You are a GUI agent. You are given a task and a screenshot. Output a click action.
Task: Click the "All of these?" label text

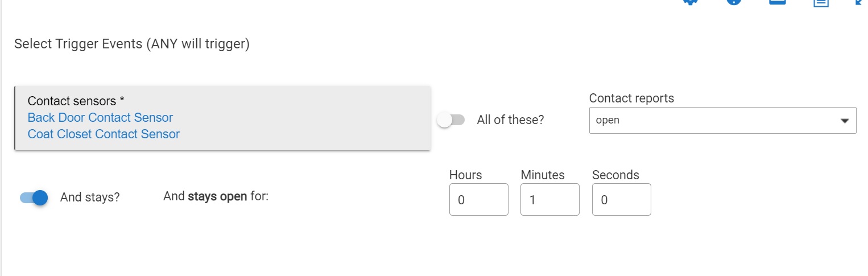(x=510, y=120)
